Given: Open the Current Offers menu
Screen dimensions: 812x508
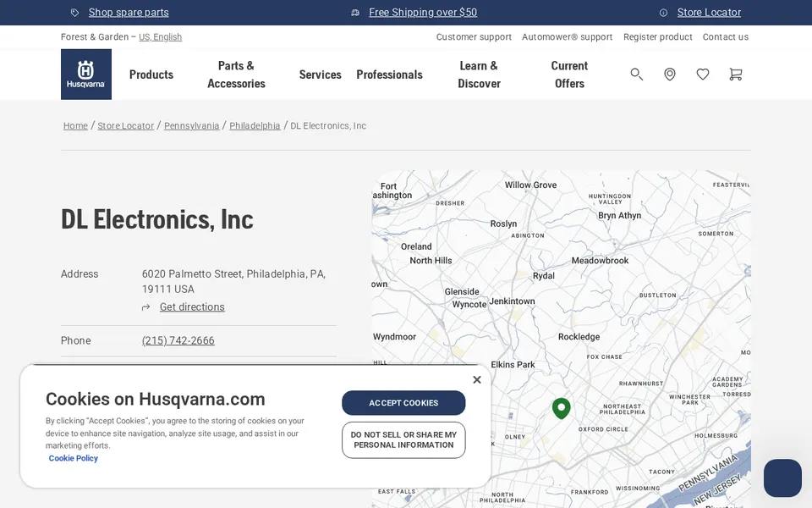Looking at the screenshot, I should tap(569, 75).
